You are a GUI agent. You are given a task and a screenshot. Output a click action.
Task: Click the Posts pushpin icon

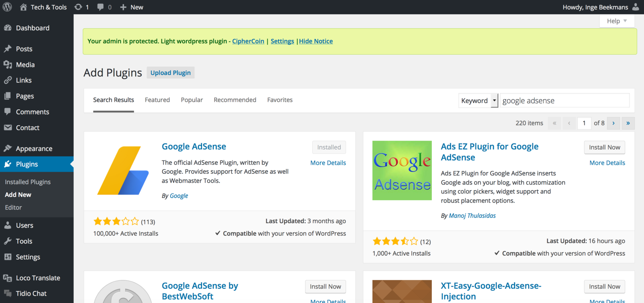(8, 49)
